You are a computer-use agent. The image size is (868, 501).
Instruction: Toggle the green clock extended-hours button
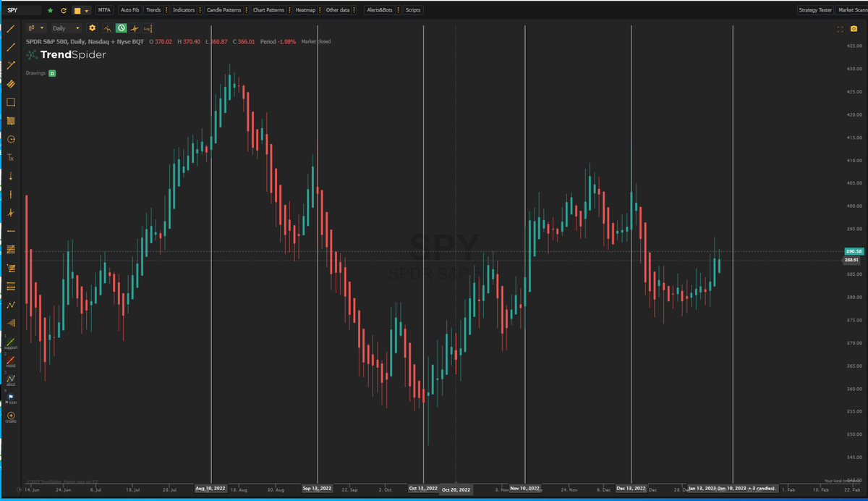tap(121, 28)
